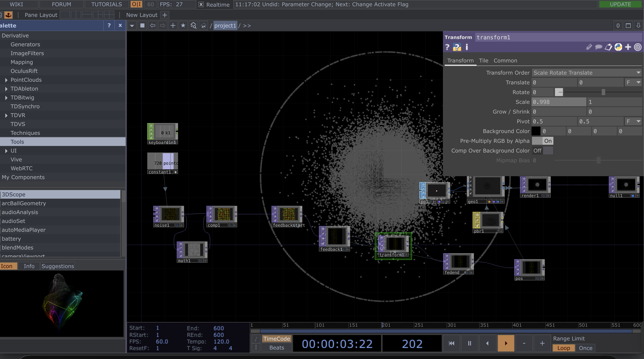Click the Background Color swatch

535,131
